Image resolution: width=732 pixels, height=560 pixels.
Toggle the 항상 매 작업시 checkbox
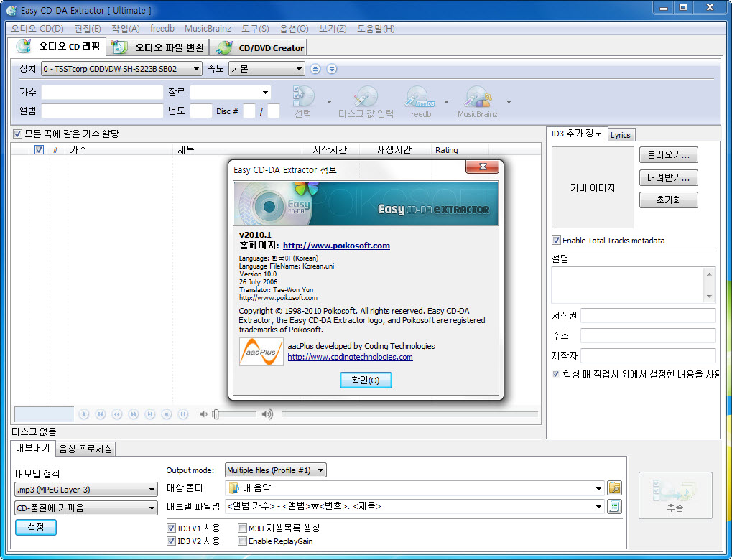(556, 374)
